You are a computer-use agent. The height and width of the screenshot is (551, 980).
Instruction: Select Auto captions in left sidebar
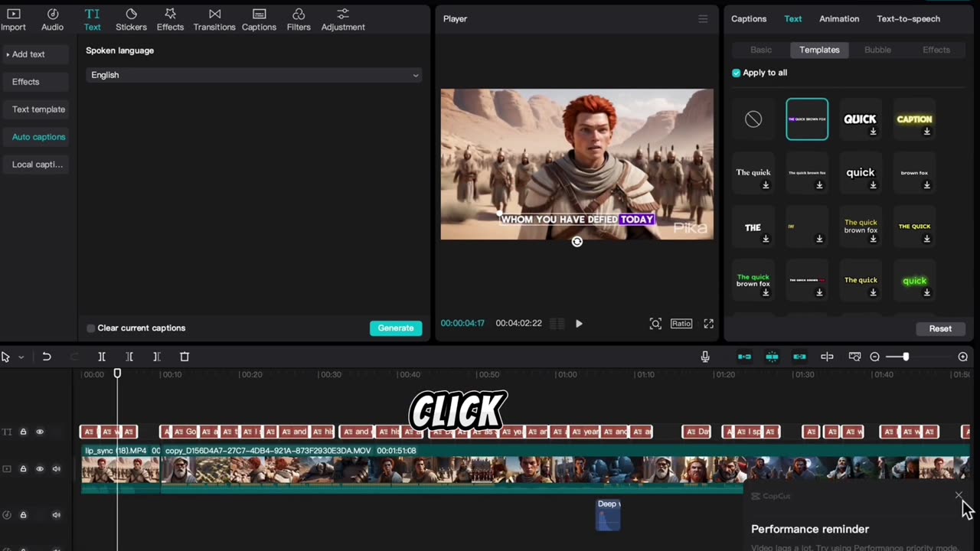(x=35, y=137)
